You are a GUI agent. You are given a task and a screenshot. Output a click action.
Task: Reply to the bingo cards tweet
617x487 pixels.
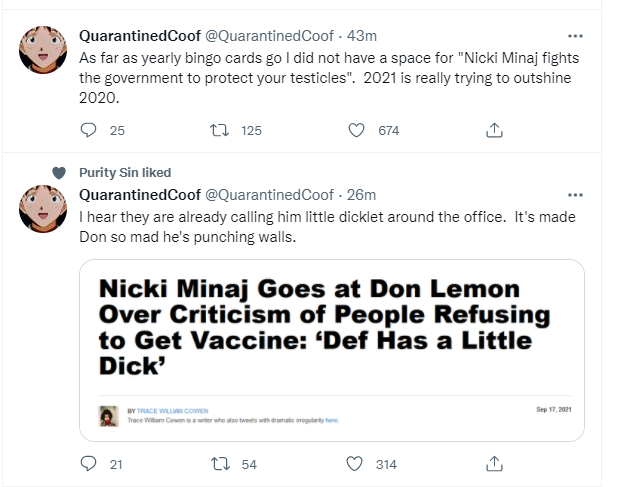[88, 130]
